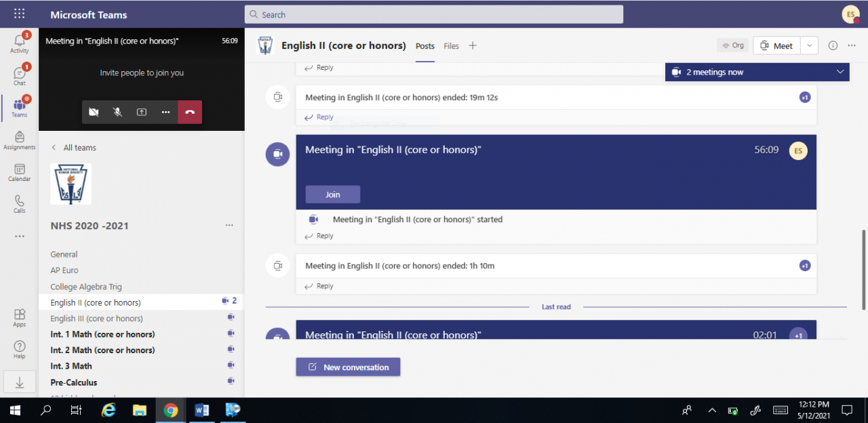The image size is (868, 423).
Task: Expand the Meet dropdown arrow
Action: [x=809, y=45]
